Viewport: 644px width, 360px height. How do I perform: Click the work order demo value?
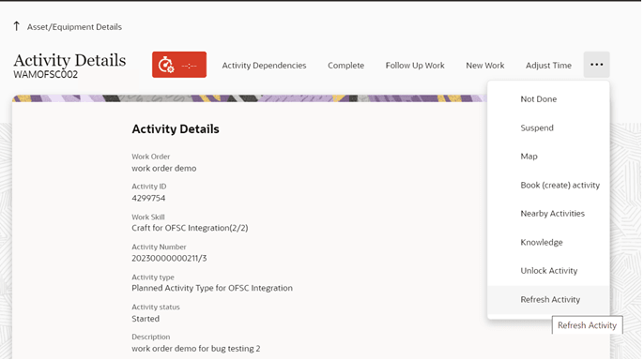(164, 169)
